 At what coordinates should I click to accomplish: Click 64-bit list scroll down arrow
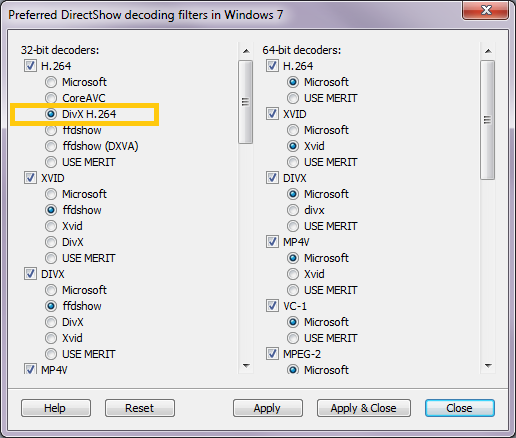[488, 366]
